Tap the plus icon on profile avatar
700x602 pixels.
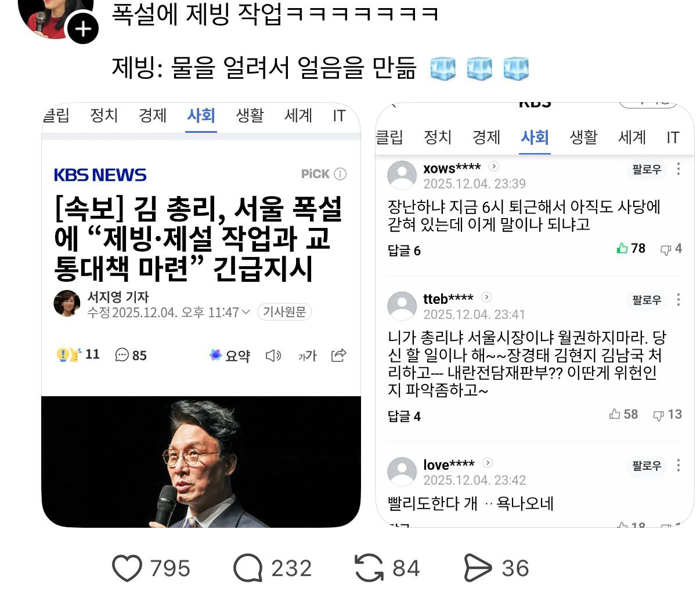(83, 28)
